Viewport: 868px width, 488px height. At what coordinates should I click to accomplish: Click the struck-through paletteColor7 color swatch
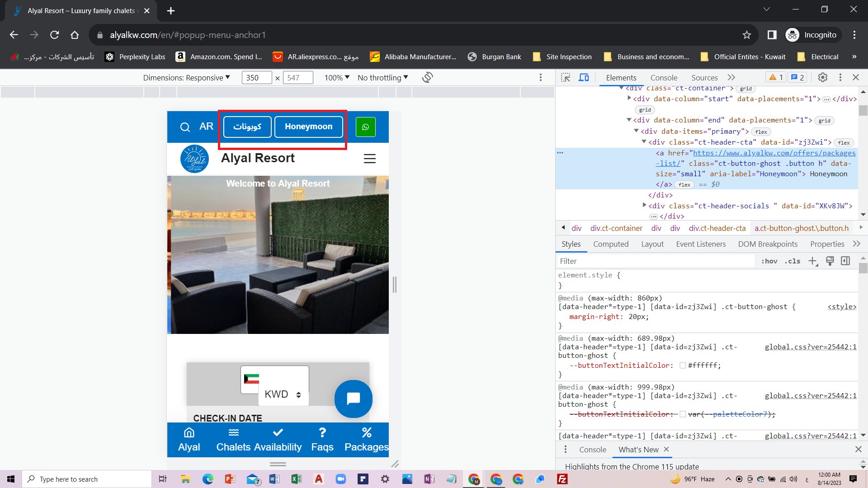coord(683,414)
